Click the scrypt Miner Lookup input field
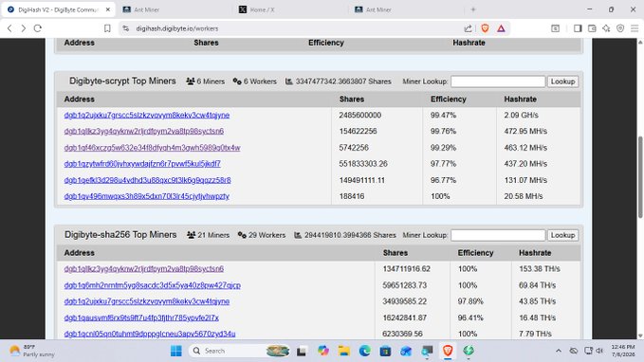Screen dimensions: 644x362 [498, 81]
